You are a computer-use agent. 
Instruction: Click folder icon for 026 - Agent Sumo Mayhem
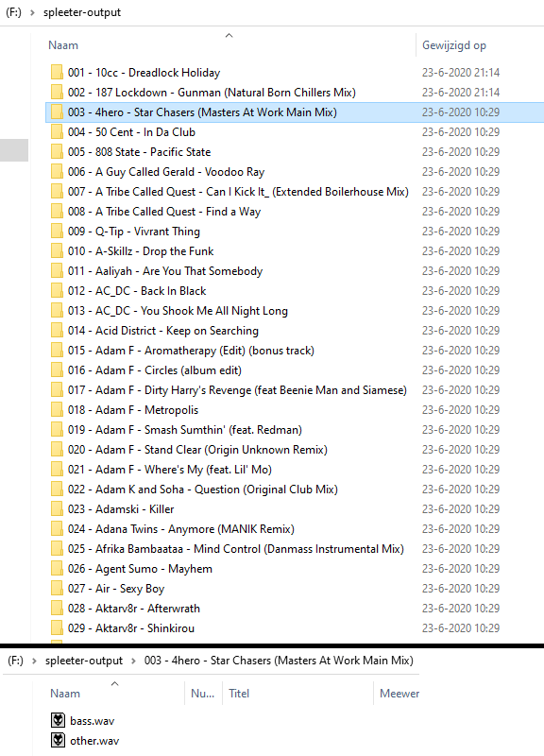pyautogui.click(x=57, y=569)
